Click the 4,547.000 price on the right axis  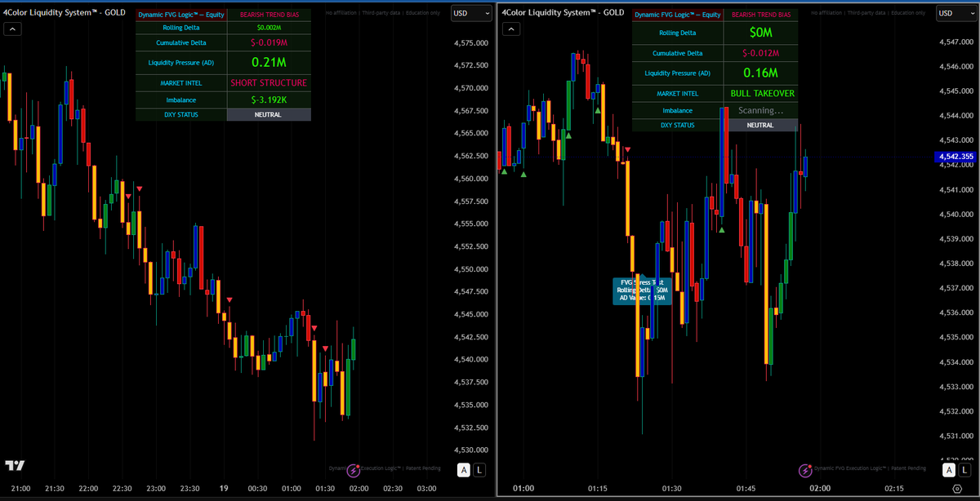956,42
